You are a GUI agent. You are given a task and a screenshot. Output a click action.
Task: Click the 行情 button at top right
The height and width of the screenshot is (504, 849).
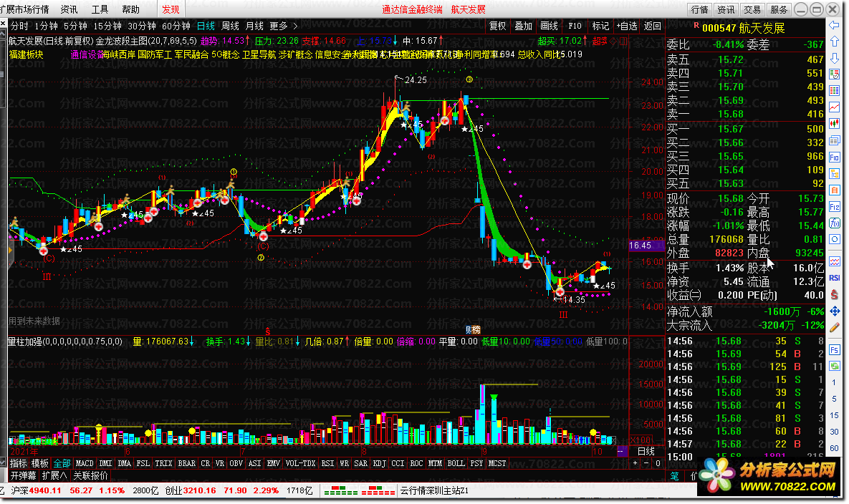pyautogui.click(x=699, y=9)
